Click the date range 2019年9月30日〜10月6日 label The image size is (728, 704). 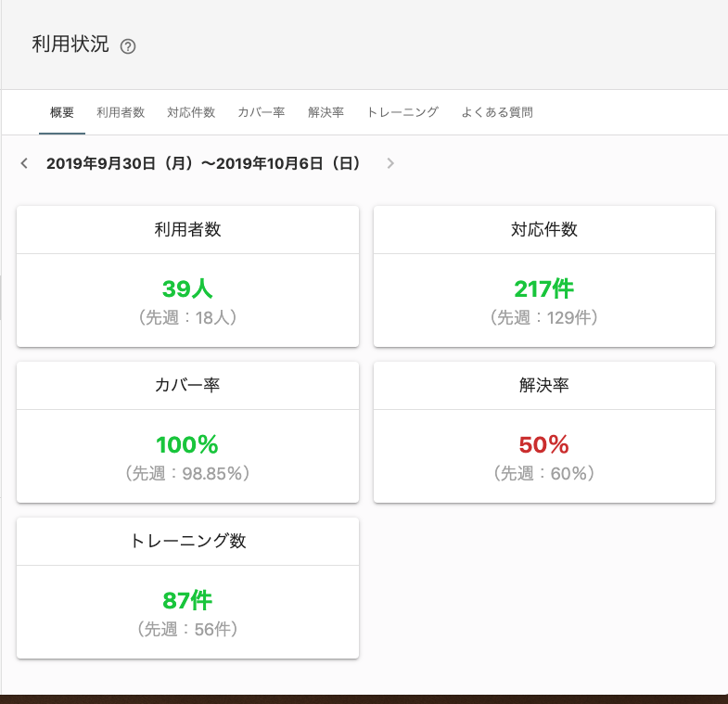pos(203,163)
